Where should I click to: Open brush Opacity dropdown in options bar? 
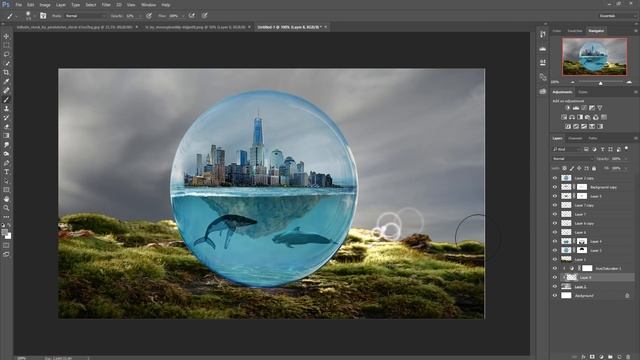(x=140, y=16)
